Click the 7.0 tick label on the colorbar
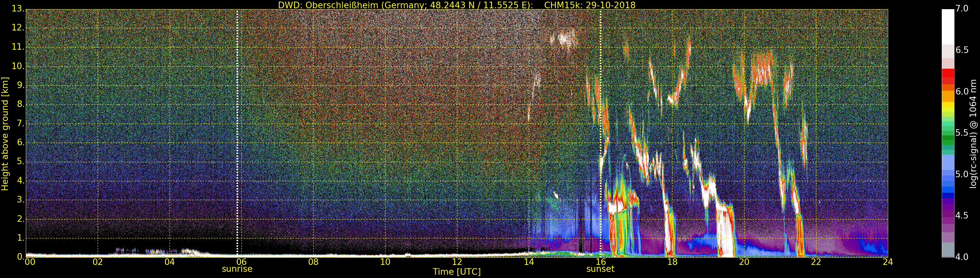Screen dimensions: 980x278 [962, 9]
